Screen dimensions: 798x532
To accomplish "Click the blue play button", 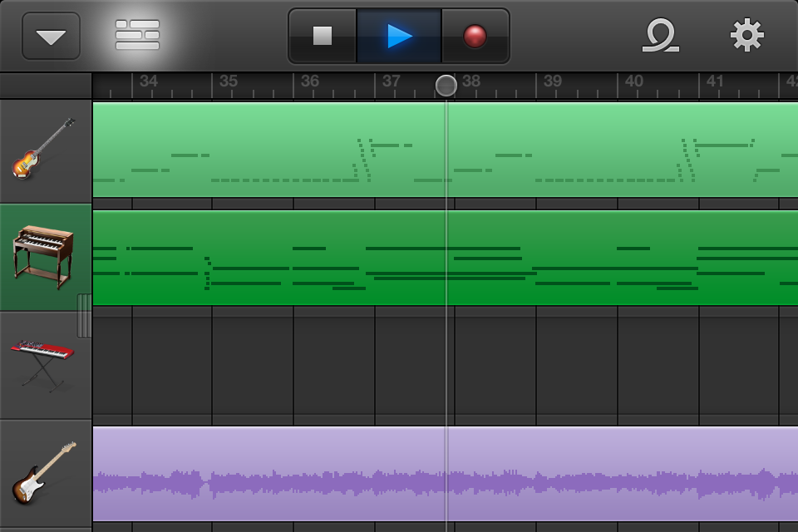I will coord(400,36).
